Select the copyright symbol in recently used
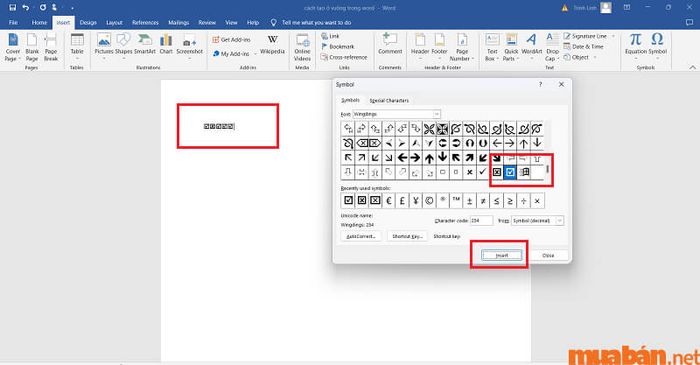 429,201
